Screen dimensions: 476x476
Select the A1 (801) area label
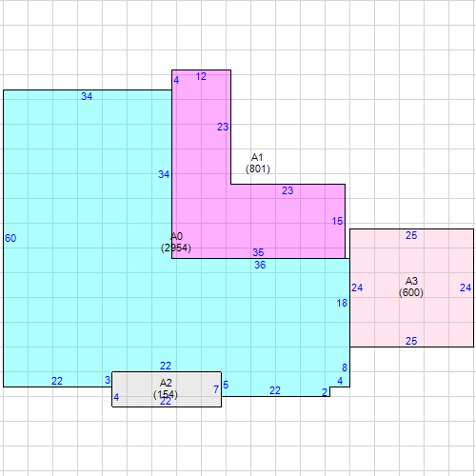point(258,163)
